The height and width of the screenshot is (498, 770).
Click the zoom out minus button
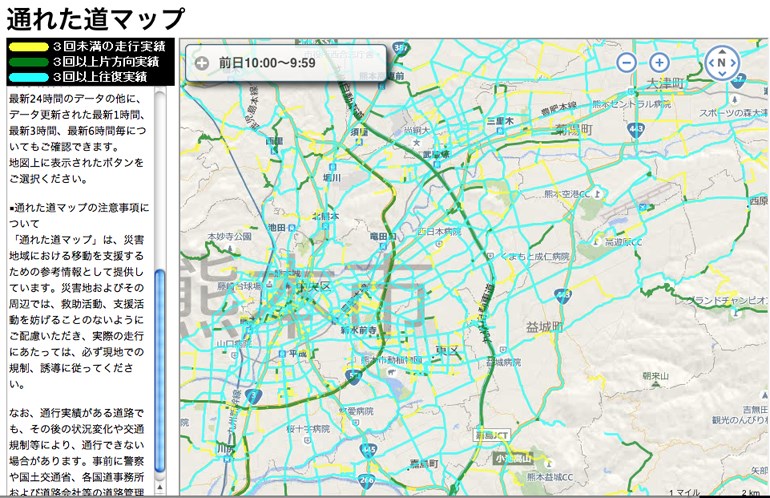pyautogui.click(x=626, y=63)
